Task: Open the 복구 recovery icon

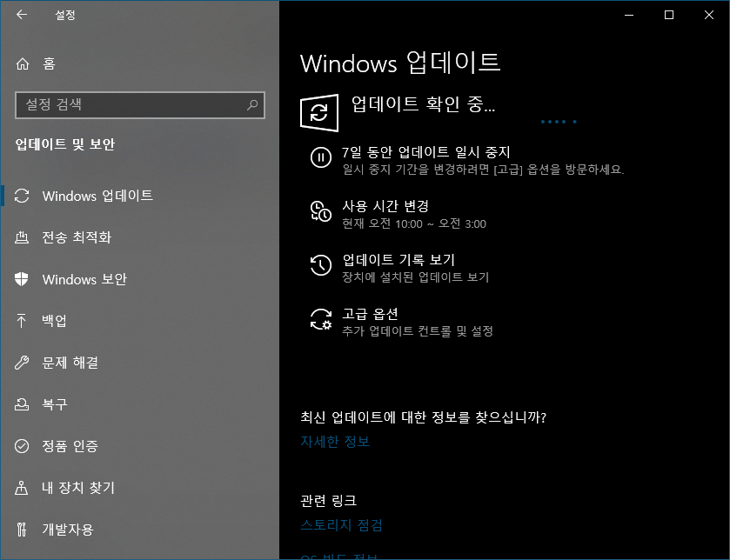Action: coord(22,403)
